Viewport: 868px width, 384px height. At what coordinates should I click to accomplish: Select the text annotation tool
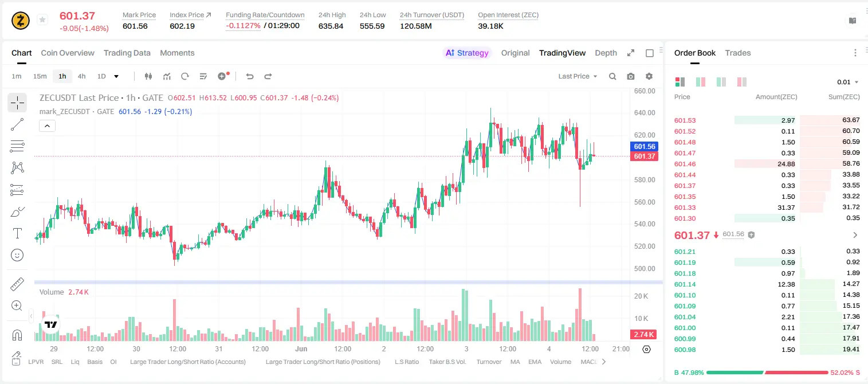coord(17,233)
